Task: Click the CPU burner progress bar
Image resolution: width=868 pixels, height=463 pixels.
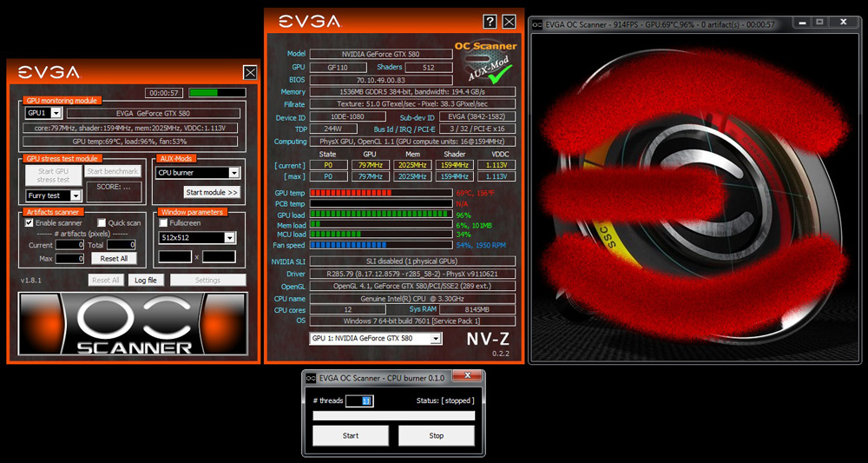Action: tap(393, 415)
